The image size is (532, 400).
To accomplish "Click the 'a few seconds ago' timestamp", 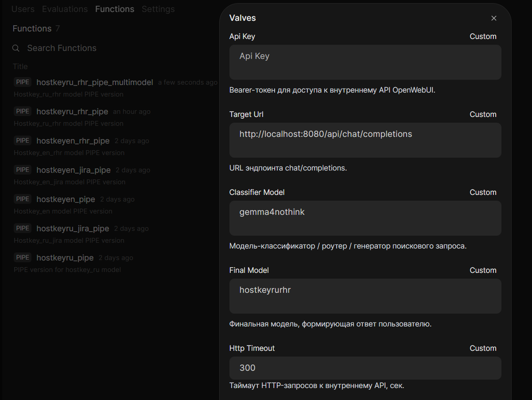I will [188, 82].
